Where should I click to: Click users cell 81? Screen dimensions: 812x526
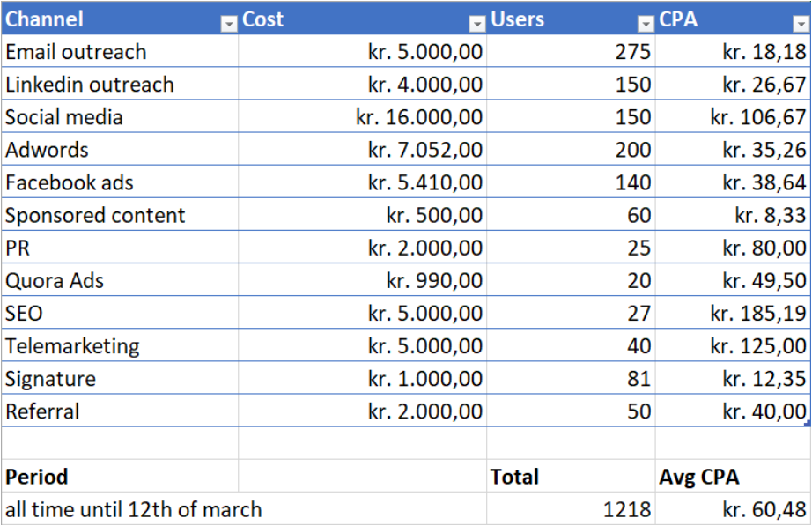point(571,378)
